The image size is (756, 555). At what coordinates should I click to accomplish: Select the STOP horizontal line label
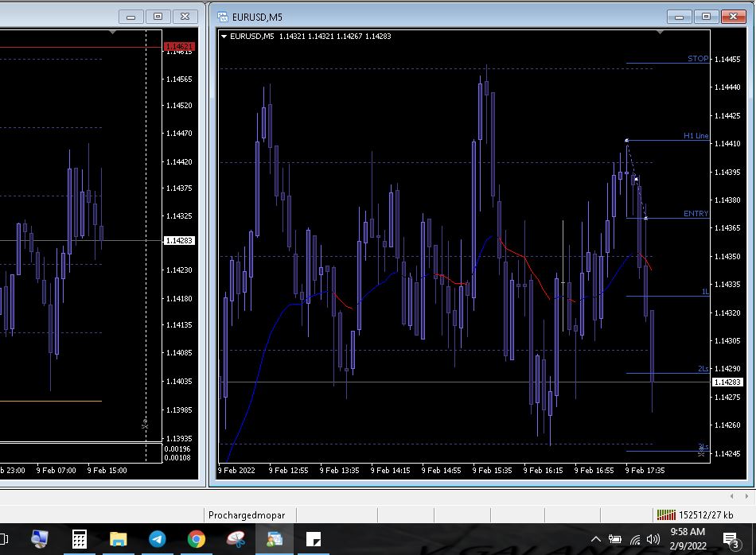click(698, 59)
